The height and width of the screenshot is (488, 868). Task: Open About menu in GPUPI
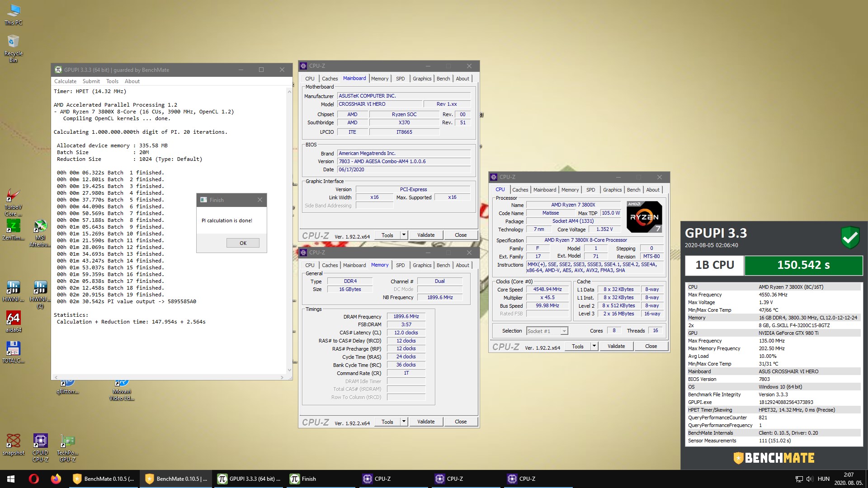pos(132,81)
